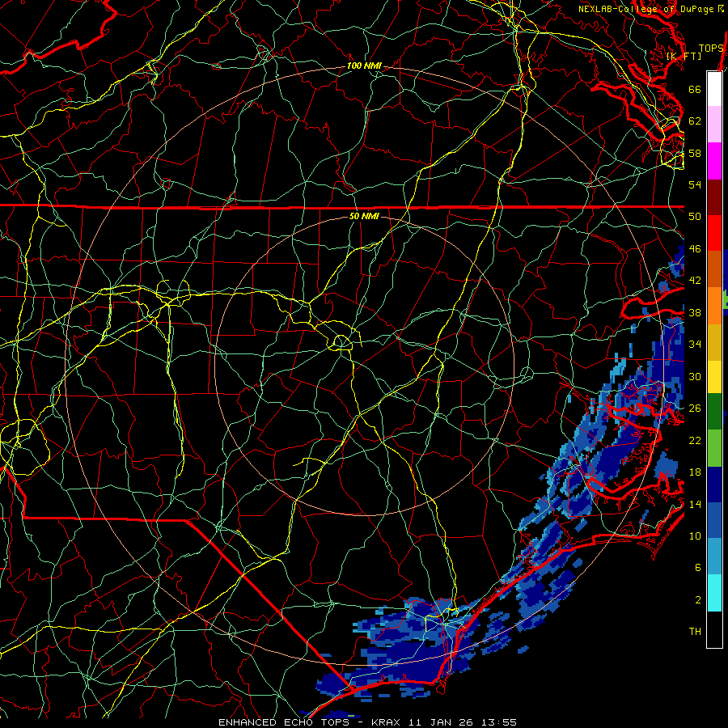Image resolution: width=728 pixels, height=728 pixels.
Task: Click the yellow legend color swatch
Action: pyautogui.click(x=714, y=377)
